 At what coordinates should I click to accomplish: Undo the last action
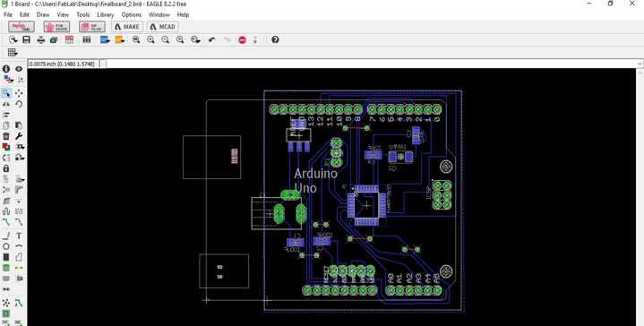click(212, 39)
